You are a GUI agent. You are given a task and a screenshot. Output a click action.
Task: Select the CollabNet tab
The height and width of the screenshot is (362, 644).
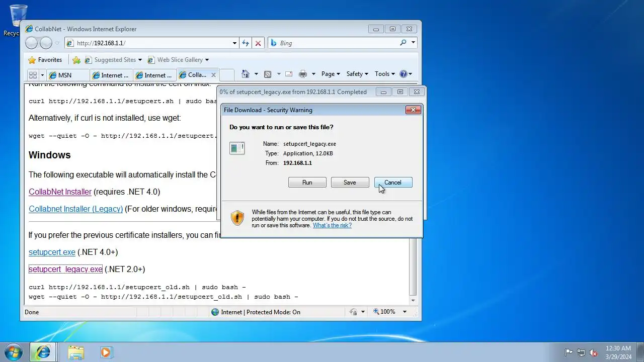(x=193, y=75)
